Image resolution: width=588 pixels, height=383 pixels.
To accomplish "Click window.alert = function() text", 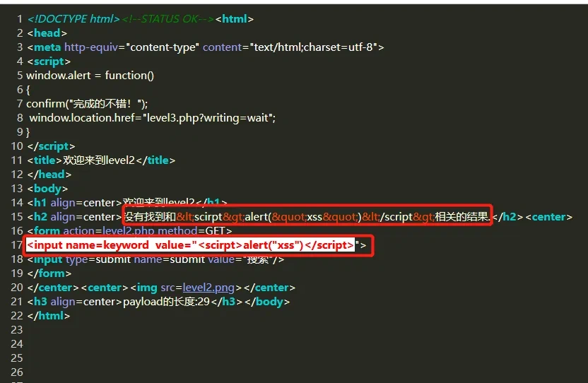I will coord(90,76).
